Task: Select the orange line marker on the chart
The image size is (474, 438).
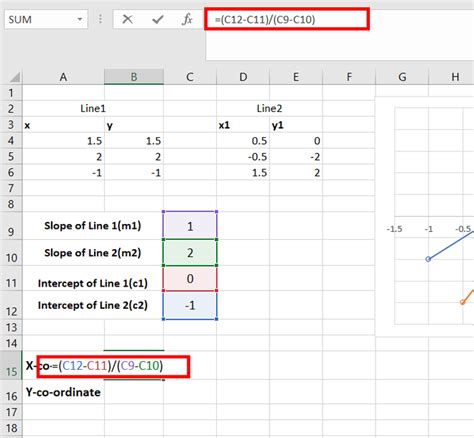Action: point(462,302)
